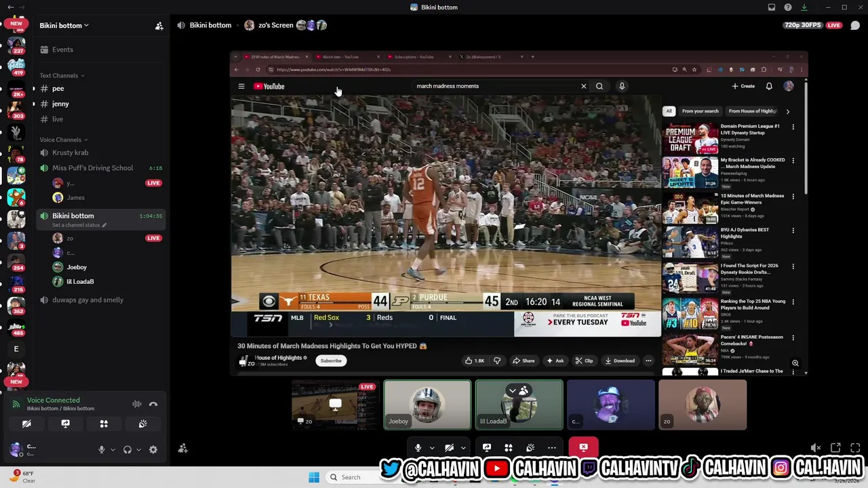Open soundboard in the call control bar
The width and height of the screenshot is (868, 488).
[530, 447]
